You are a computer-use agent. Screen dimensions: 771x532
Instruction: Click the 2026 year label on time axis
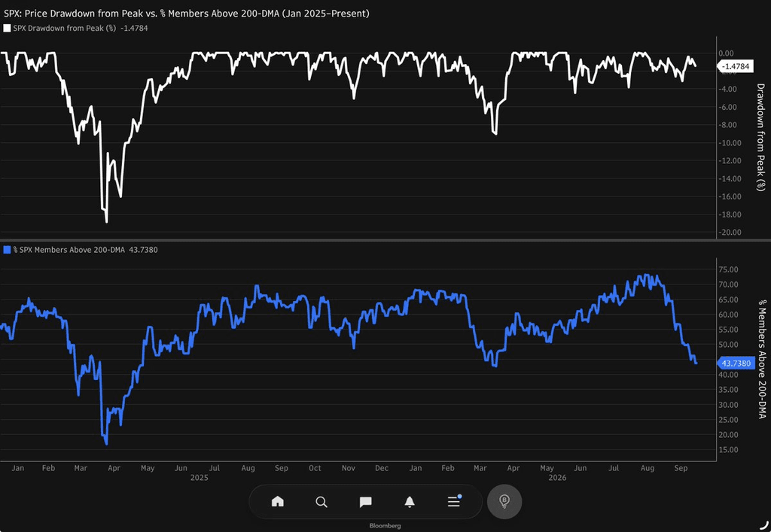(557, 478)
